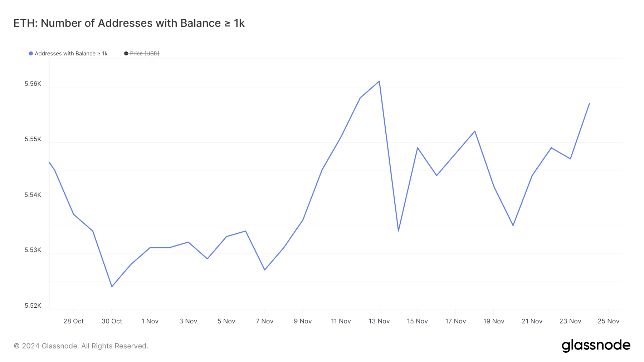644x362 pixels.
Task: Click the 5.56K y-axis label
Action: 33,84
